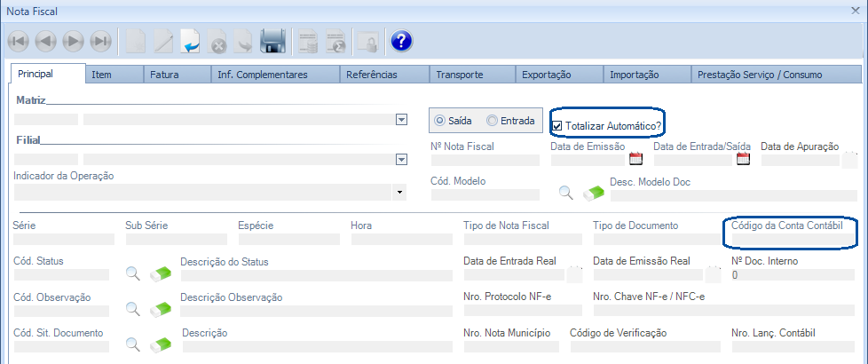Screen dimensions: 868x364
Task: Focus the Tipo de Documento field
Action: [655, 240]
